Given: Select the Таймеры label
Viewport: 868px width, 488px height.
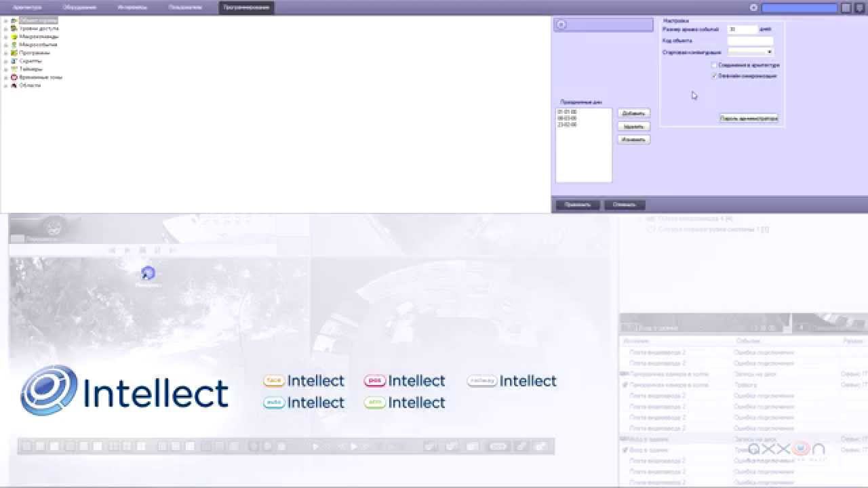Looking at the screenshot, I should [x=31, y=69].
